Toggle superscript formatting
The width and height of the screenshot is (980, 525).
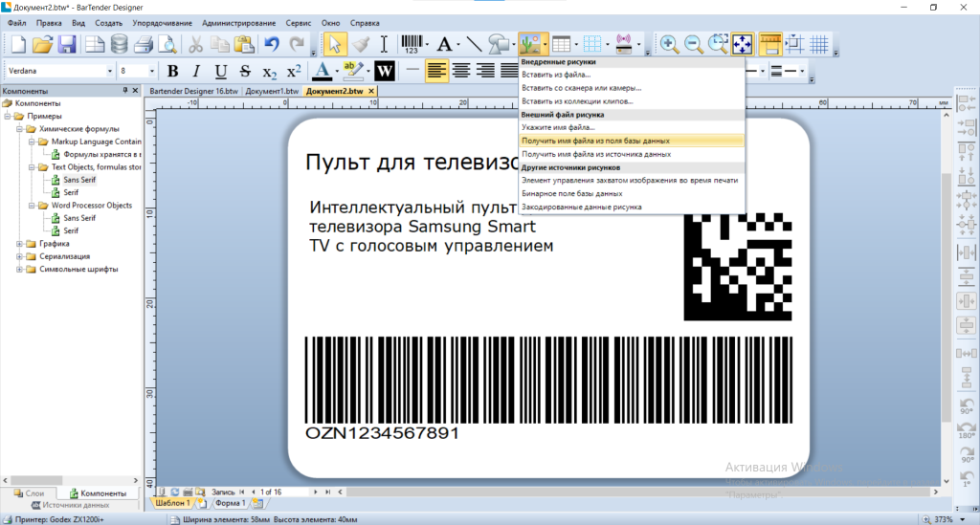pos(294,71)
